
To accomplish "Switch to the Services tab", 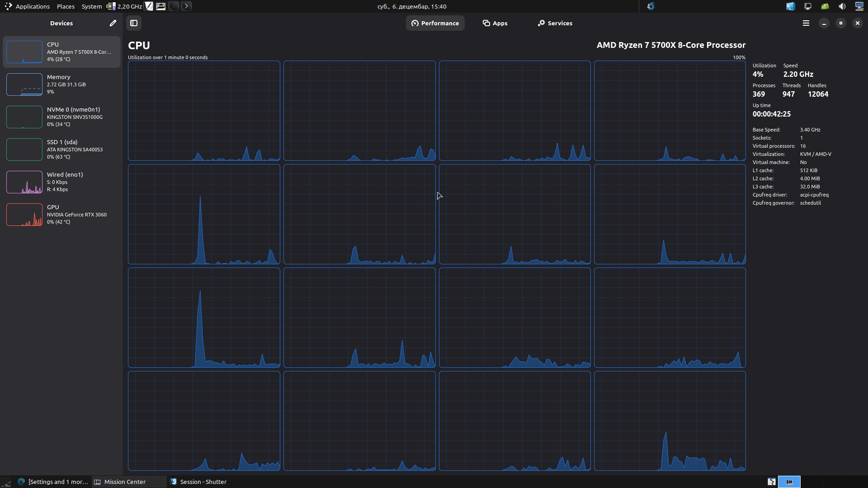I will click(555, 23).
